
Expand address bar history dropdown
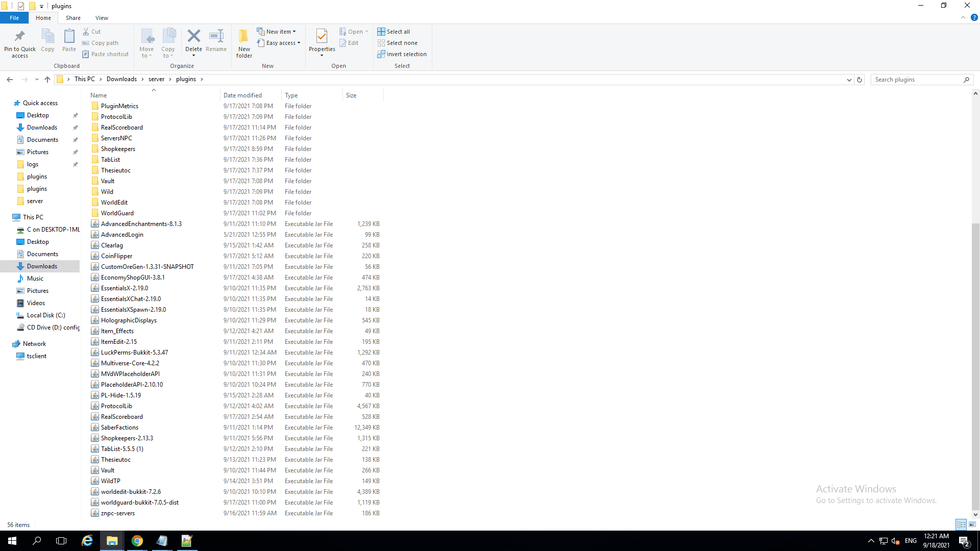coord(849,80)
